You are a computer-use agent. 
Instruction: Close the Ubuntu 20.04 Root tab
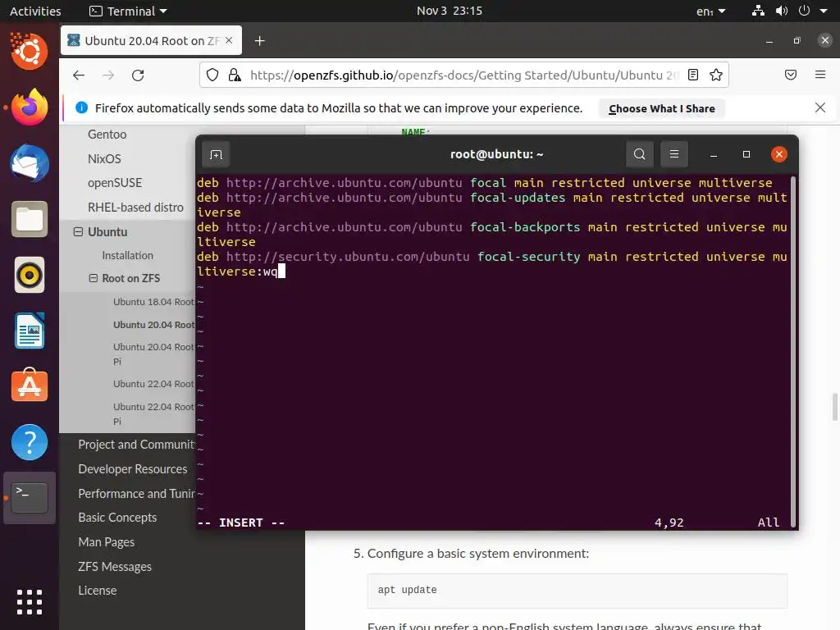click(x=230, y=40)
